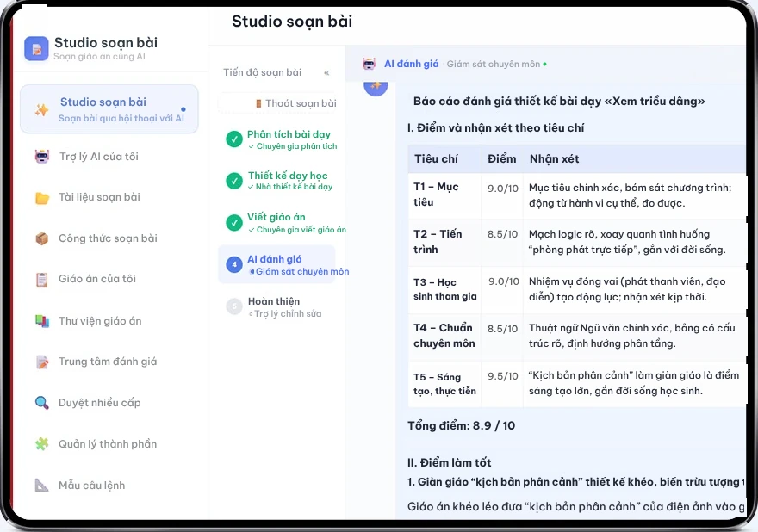Go to Tài liệu soạn bài

99,197
